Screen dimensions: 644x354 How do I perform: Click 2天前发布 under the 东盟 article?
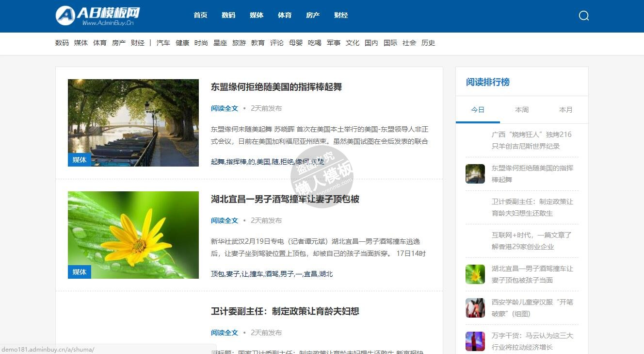tap(266, 108)
